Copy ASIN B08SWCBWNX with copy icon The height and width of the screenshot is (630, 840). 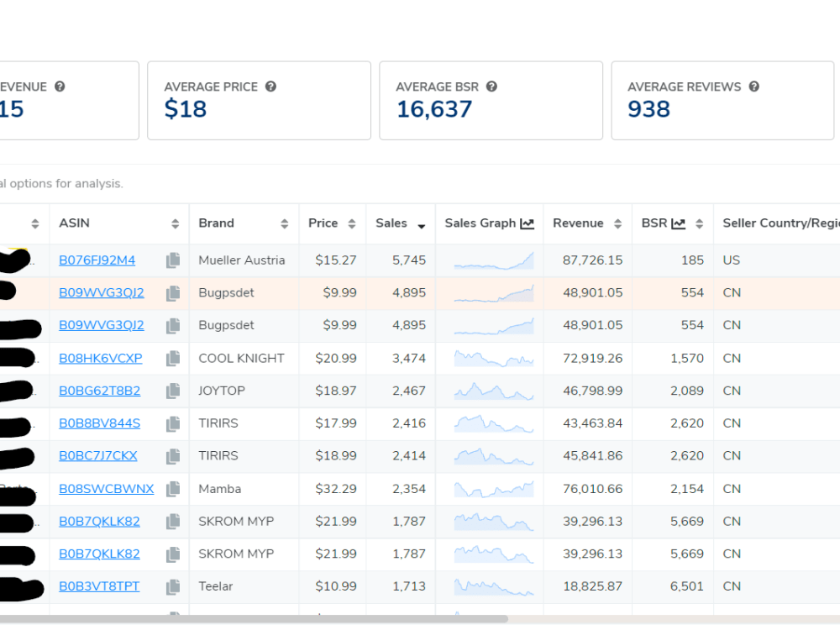coord(173,489)
